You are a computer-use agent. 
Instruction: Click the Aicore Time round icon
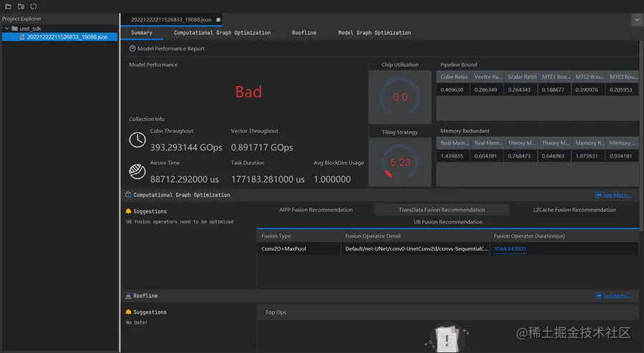point(137,171)
